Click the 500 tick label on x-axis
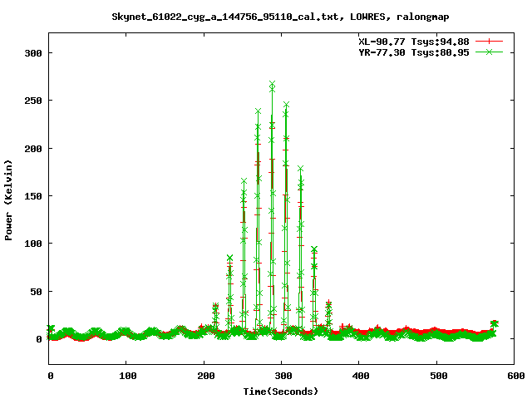 (x=436, y=377)
